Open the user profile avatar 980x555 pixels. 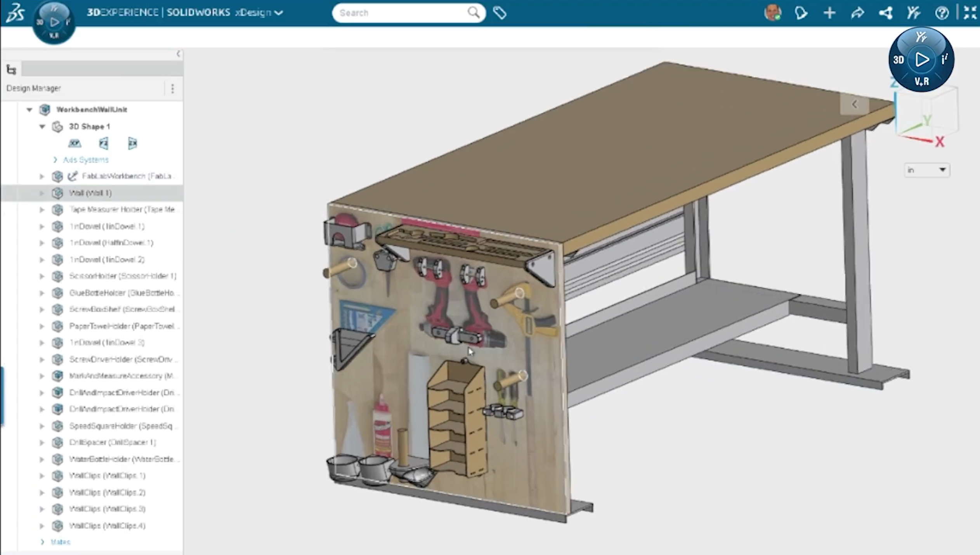pyautogui.click(x=772, y=13)
